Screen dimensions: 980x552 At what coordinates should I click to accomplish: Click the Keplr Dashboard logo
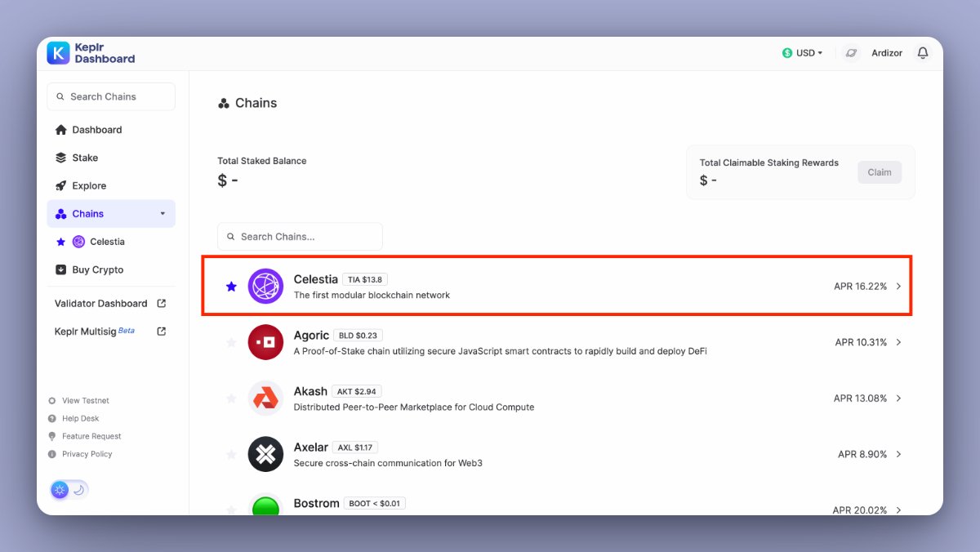click(91, 53)
